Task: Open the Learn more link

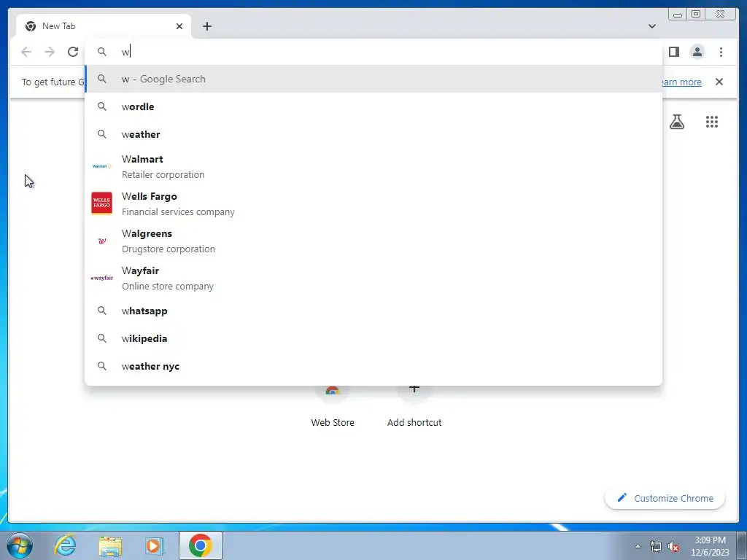Action: [681, 82]
